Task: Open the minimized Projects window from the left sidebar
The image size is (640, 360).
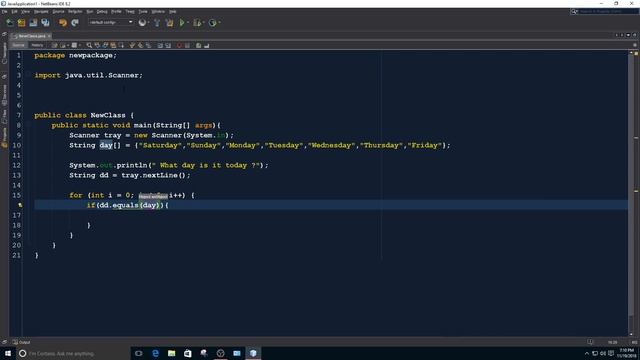Action: tap(4, 137)
